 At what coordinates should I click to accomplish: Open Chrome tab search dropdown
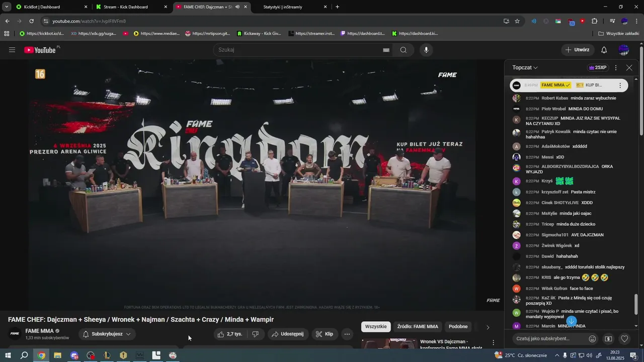pyautogui.click(x=7, y=7)
